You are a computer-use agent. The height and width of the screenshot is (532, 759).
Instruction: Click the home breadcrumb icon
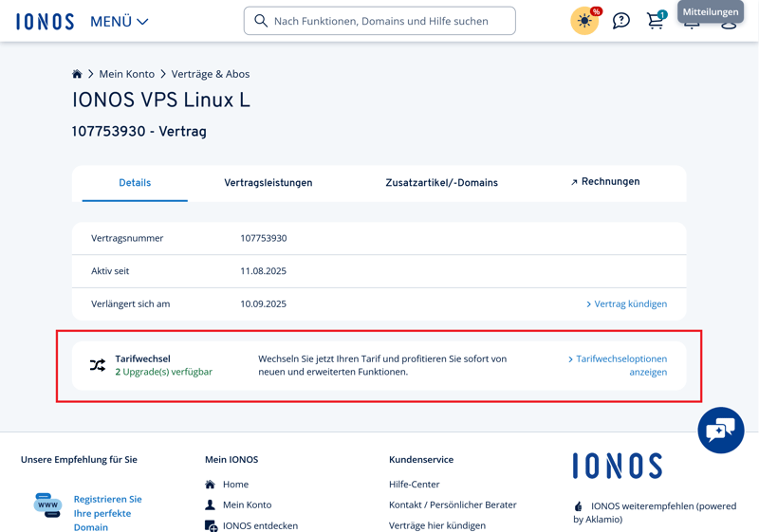(x=77, y=74)
